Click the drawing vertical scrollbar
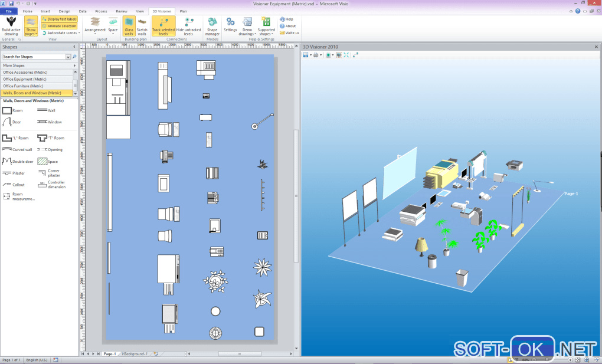This screenshot has height=364, width=602. pos(296,196)
